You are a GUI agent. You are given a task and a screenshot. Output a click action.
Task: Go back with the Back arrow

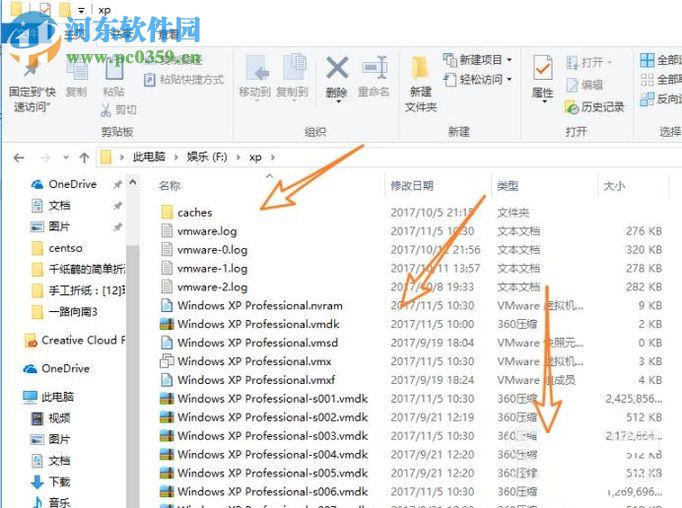[x=19, y=157]
